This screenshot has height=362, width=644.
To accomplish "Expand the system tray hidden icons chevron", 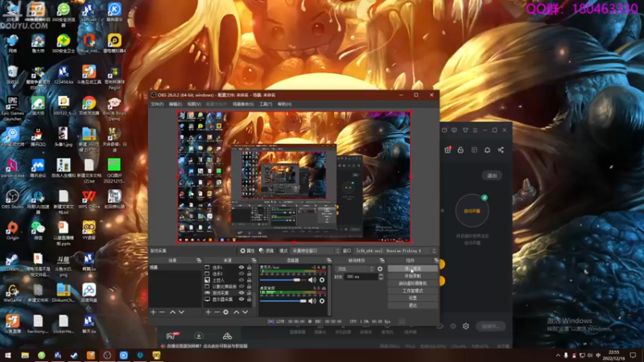I will pyautogui.click(x=558, y=356).
